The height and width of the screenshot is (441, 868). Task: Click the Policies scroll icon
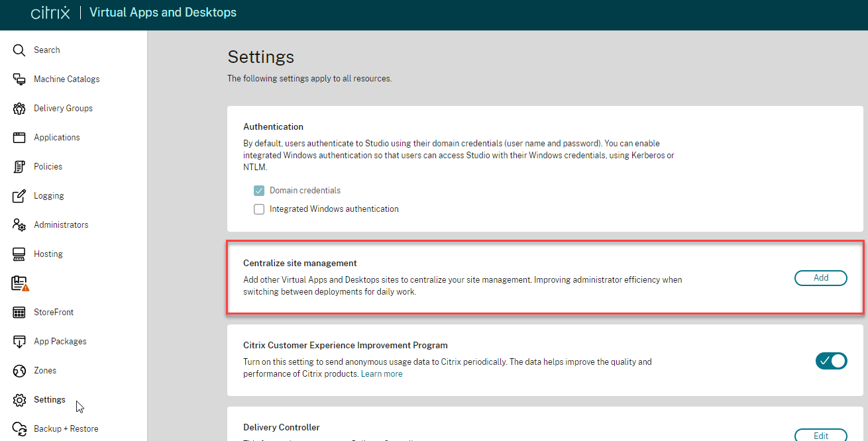pos(19,167)
